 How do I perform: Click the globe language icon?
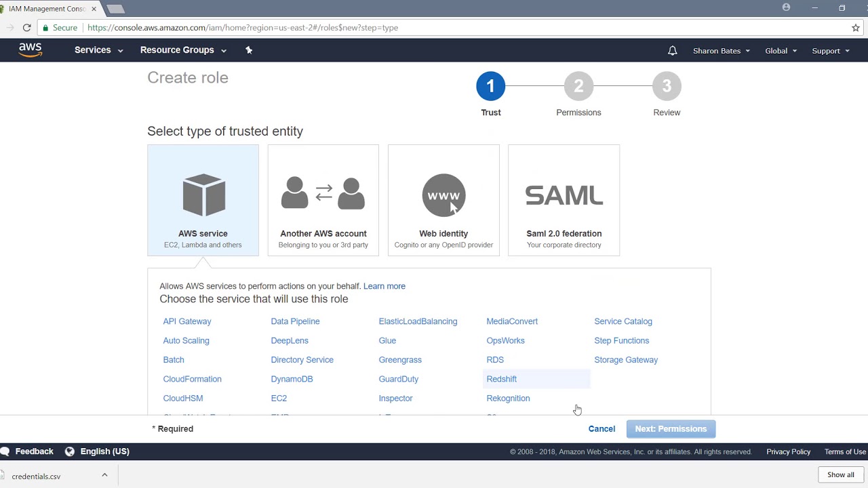point(69,451)
